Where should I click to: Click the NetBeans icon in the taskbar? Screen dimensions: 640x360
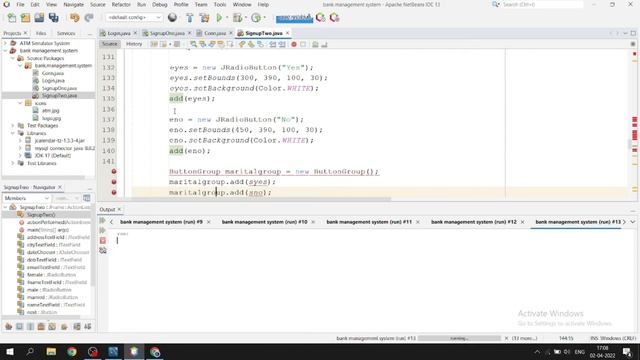point(134,352)
